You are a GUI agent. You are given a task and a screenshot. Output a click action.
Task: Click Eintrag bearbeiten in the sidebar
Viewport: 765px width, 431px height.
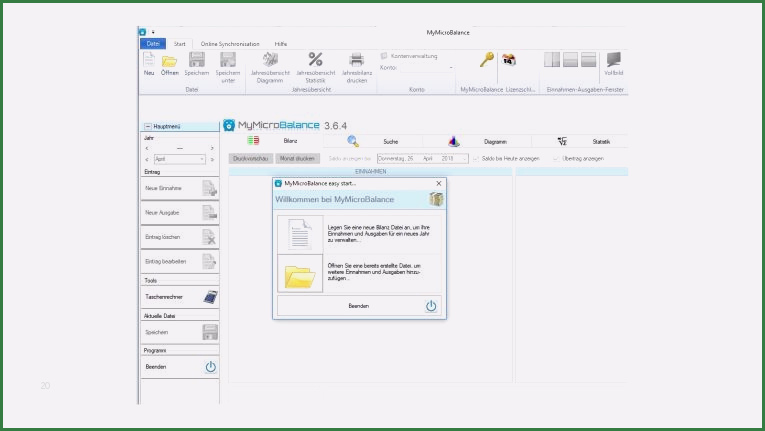click(x=180, y=261)
